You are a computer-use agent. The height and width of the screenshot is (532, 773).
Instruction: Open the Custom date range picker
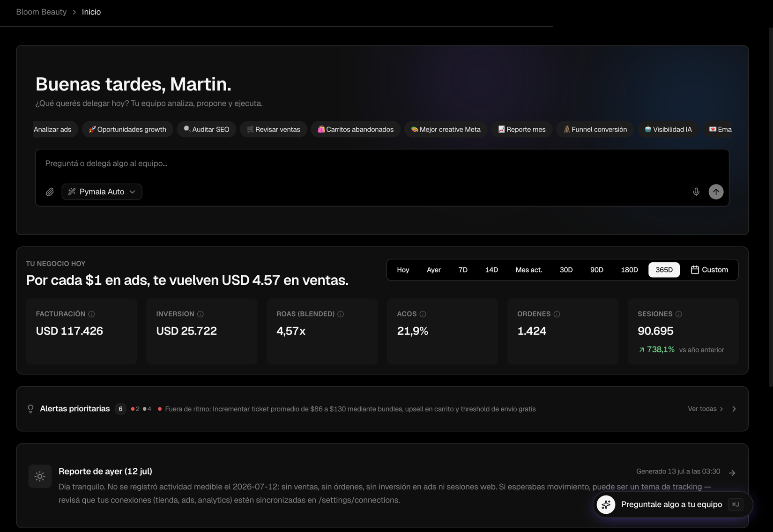pos(709,270)
